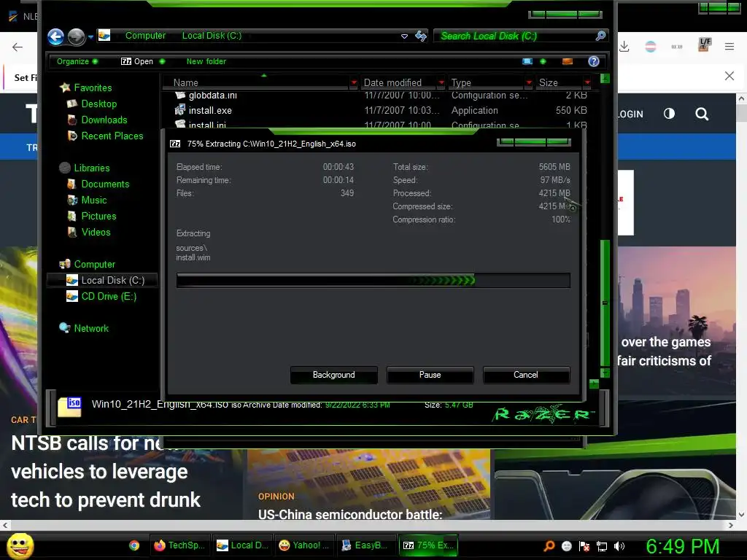Click the 6:49 PM taskbar clock
This screenshot has height=560, width=747.
682,546
